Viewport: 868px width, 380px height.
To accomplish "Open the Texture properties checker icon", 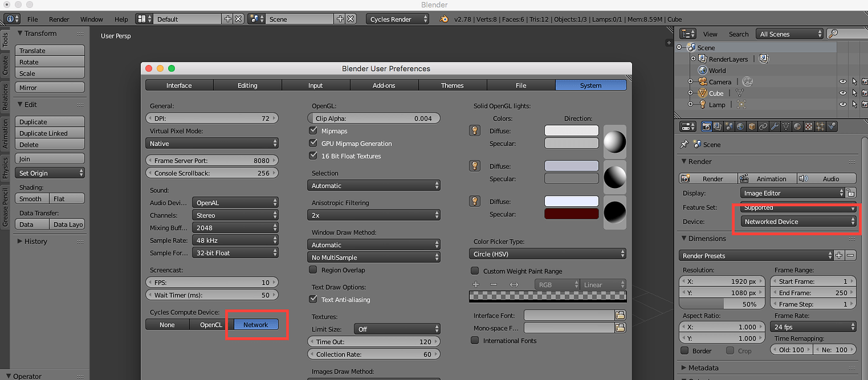I will tap(808, 126).
